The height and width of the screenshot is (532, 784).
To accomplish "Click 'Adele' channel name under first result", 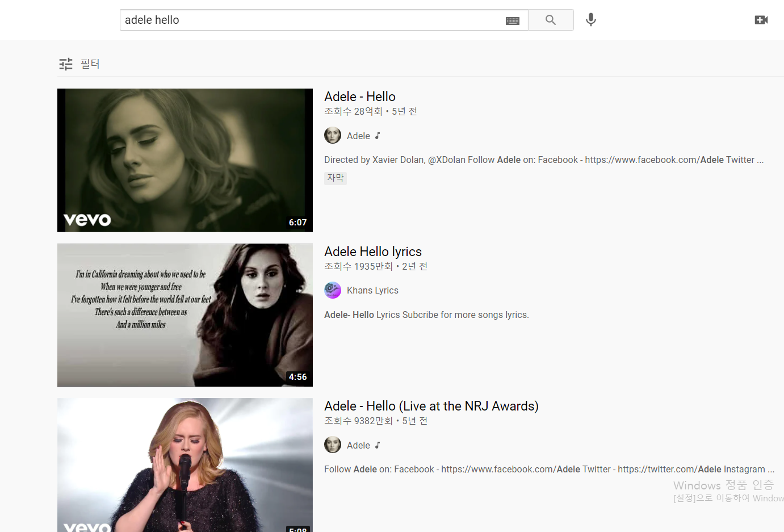I will coord(358,136).
